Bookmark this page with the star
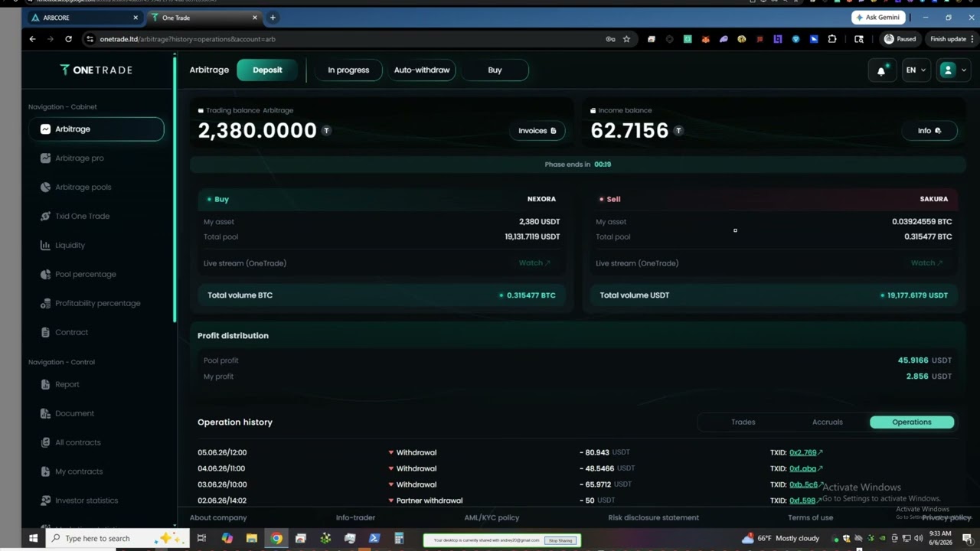Screen dimensions: 980x551 coord(626,39)
